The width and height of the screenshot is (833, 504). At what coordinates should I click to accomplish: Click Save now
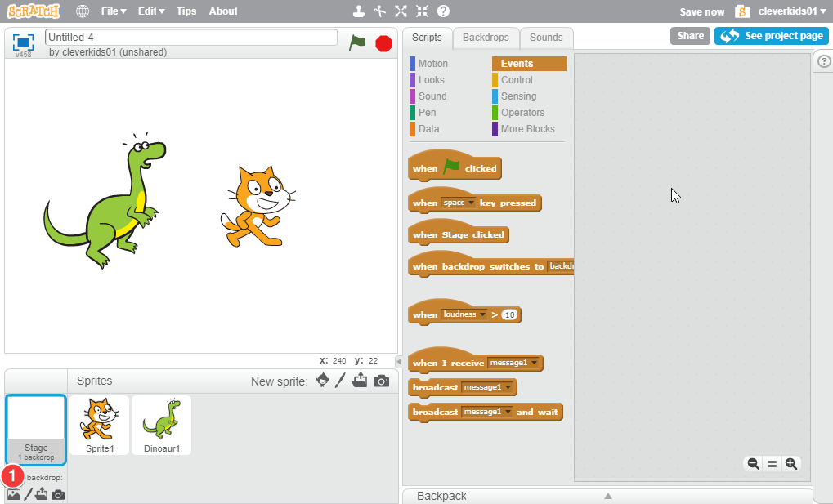click(701, 11)
